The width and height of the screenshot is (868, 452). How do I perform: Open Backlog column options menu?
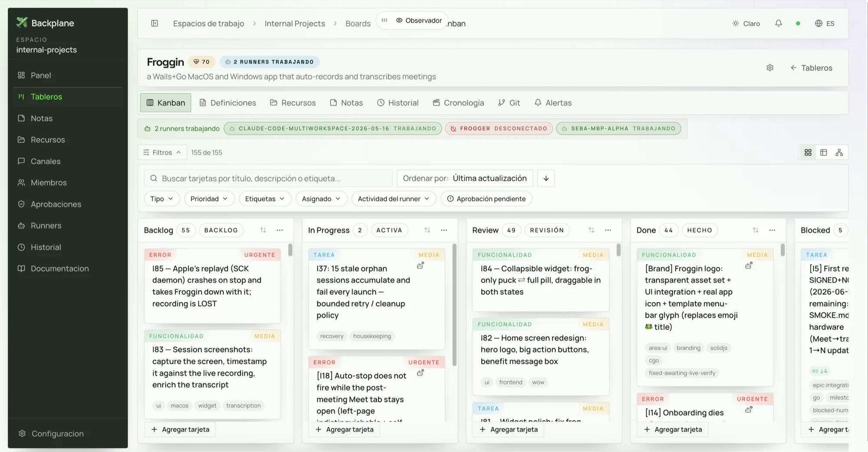[280, 230]
